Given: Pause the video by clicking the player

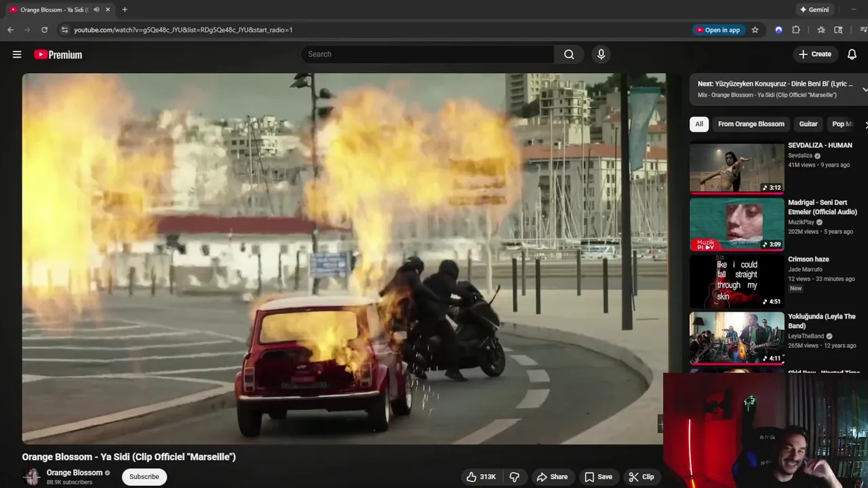Looking at the screenshot, I should pyautogui.click(x=343, y=259).
